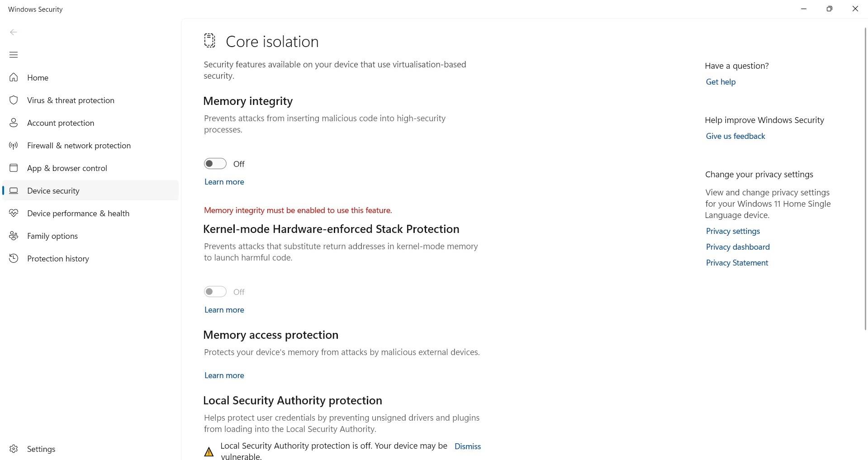Open Device performance & health heart icon
The height and width of the screenshot is (460, 868).
click(x=14, y=213)
